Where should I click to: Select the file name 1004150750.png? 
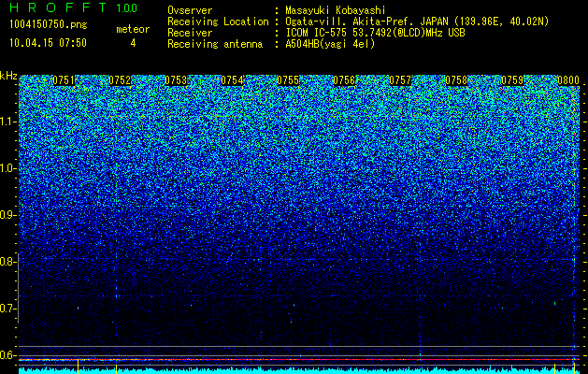pyautogui.click(x=49, y=25)
